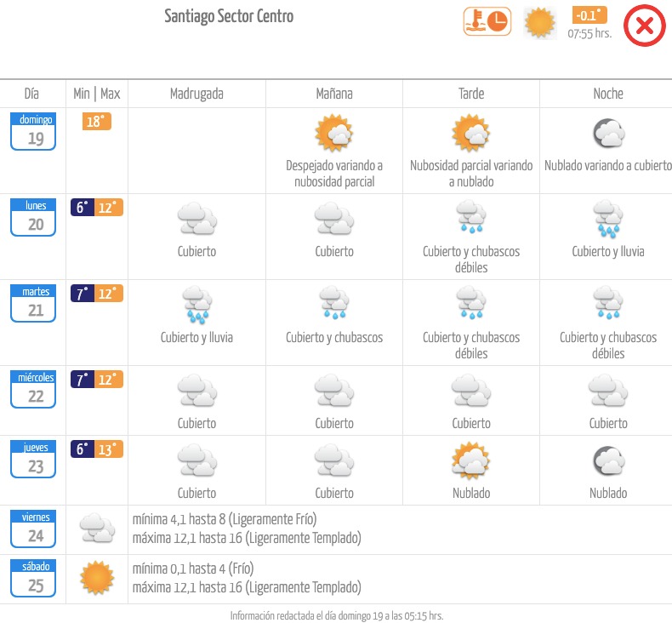This screenshot has height=623, width=672.
Task: Click the sunny current condition icon
Action: pyautogui.click(x=539, y=23)
